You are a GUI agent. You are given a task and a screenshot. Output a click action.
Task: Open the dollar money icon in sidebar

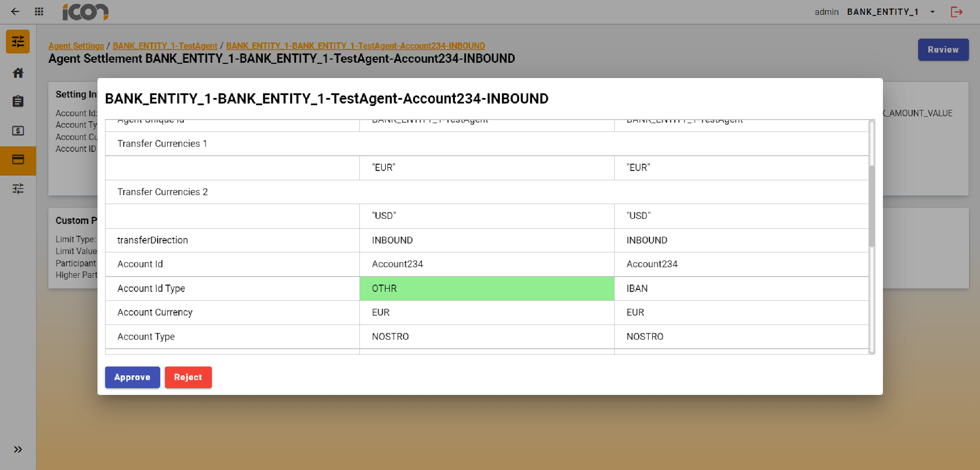coord(18,131)
